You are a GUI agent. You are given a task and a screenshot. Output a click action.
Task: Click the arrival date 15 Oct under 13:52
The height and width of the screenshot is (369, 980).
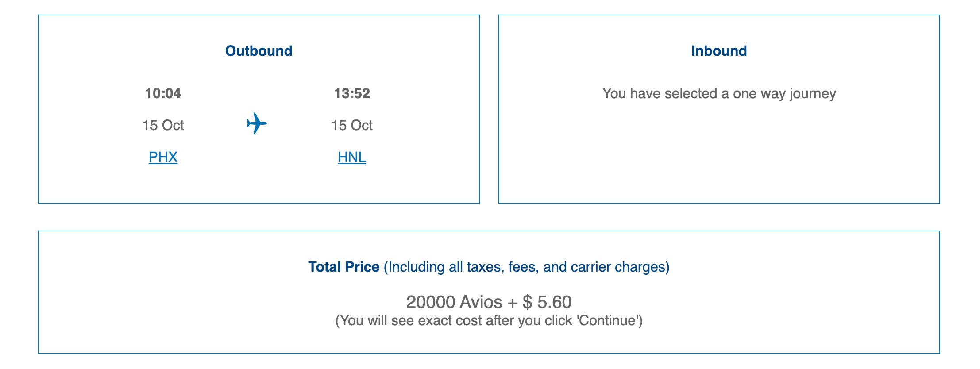352,125
